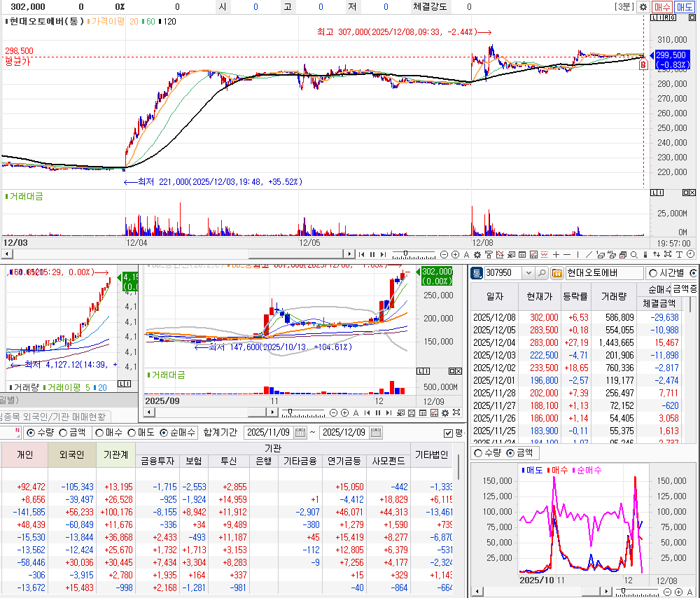Click the 2025/12/04 row date cell
700x598 pixels.
point(494,342)
